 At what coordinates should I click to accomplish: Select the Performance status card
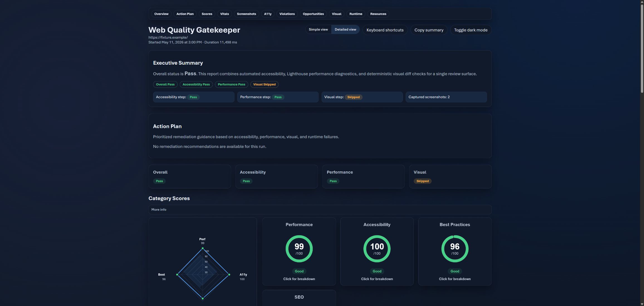click(363, 176)
